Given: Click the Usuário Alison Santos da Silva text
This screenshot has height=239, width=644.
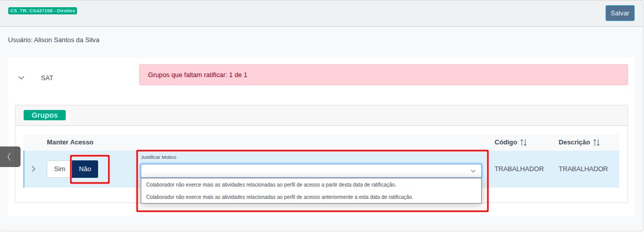Looking at the screenshot, I should pos(54,40).
